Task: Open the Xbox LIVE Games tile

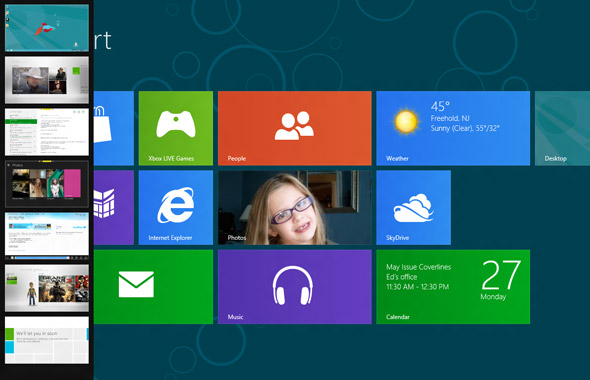Action: coord(176,128)
